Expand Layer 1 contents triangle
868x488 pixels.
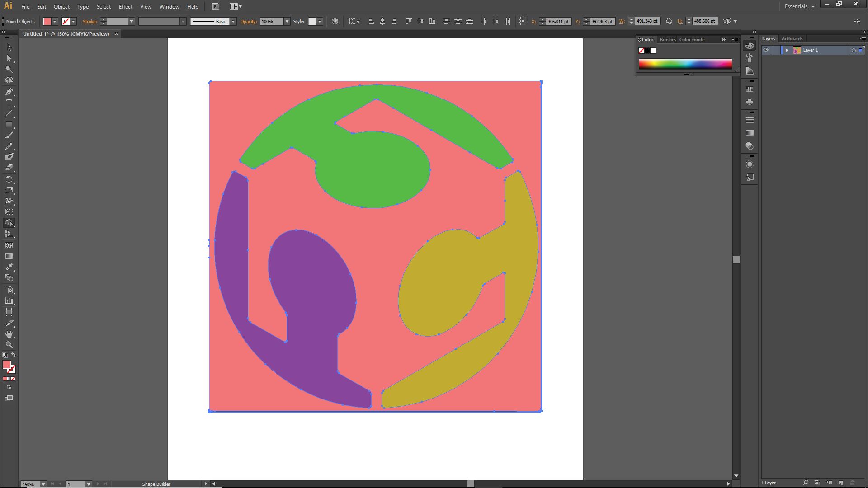[787, 50]
